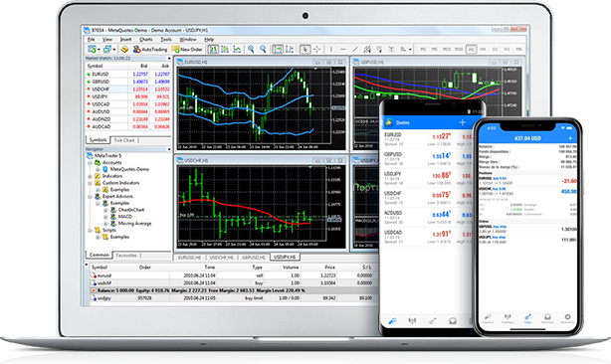Viewport: 611px width, 364px height.
Task: Tap the plus icon in Quotes header
Action: [x=462, y=122]
